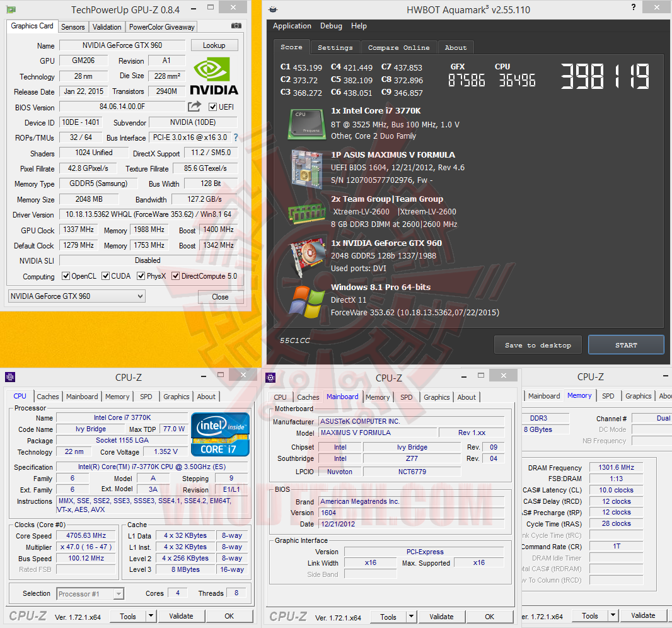Click OK in the middle CPU-Z window

coord(489,617)
